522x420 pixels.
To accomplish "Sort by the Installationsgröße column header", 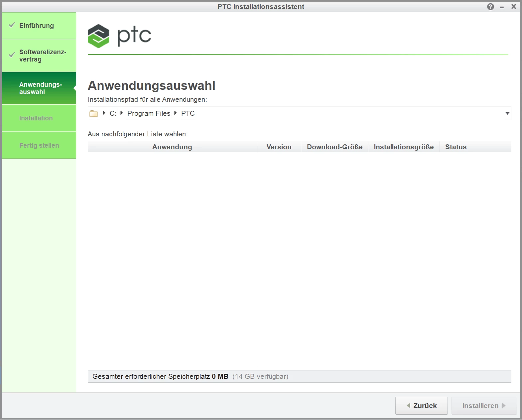I will tap(404, 147).
